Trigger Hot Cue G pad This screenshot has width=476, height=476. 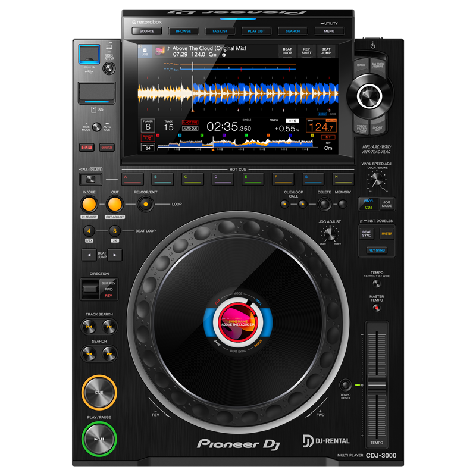[313, 179]
